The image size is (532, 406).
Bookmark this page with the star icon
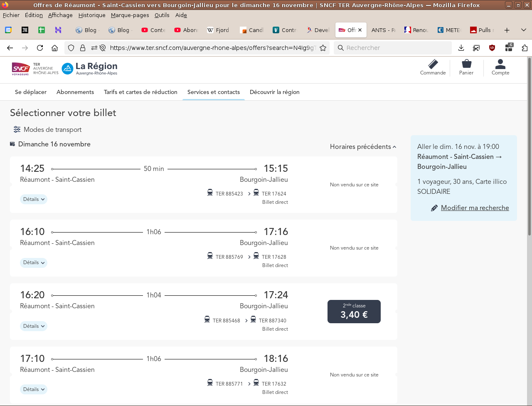tap(323, 48)
